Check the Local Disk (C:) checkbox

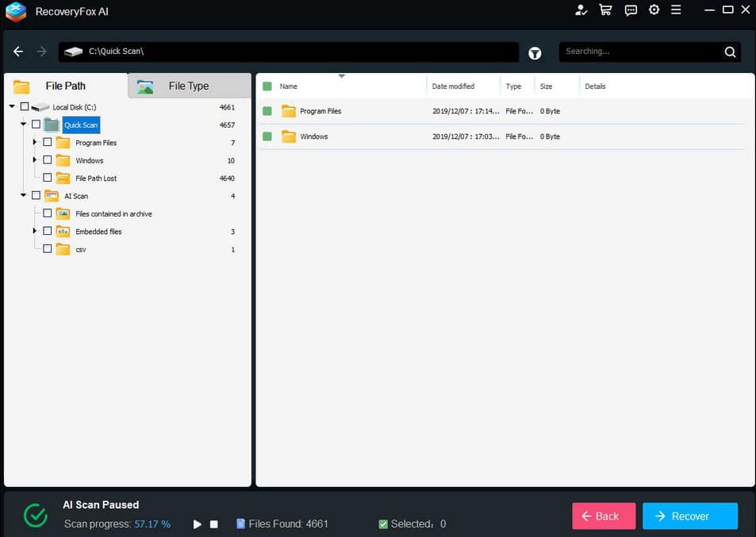pos(25,107)
